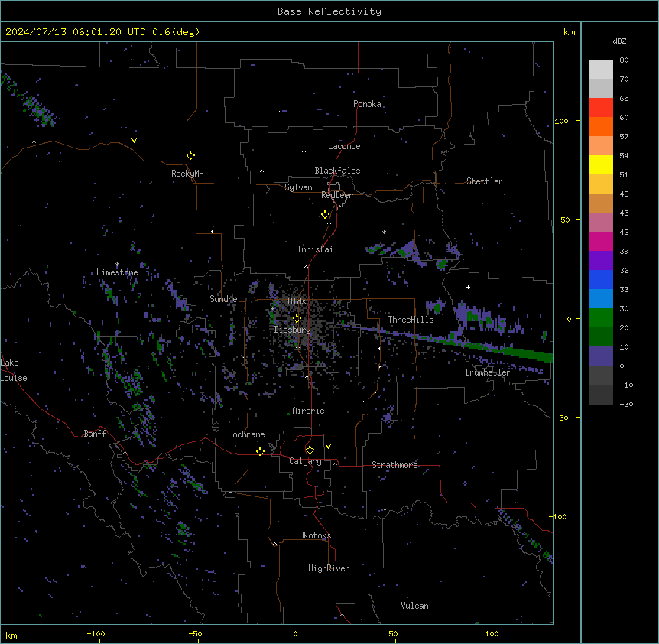Click the yellow V marker east of Calgary
659x644 pixels.
click(328, 447)
